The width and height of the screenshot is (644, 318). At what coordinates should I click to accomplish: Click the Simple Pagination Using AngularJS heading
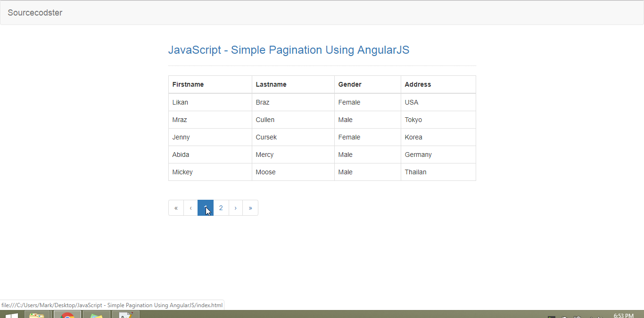pyautogui.click(x=289, y=50)
